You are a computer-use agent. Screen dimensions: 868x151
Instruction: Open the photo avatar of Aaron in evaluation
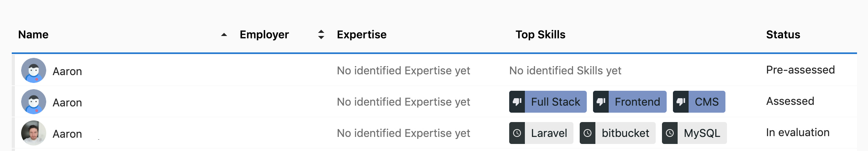pyautogui.click(x=34, y=133)
